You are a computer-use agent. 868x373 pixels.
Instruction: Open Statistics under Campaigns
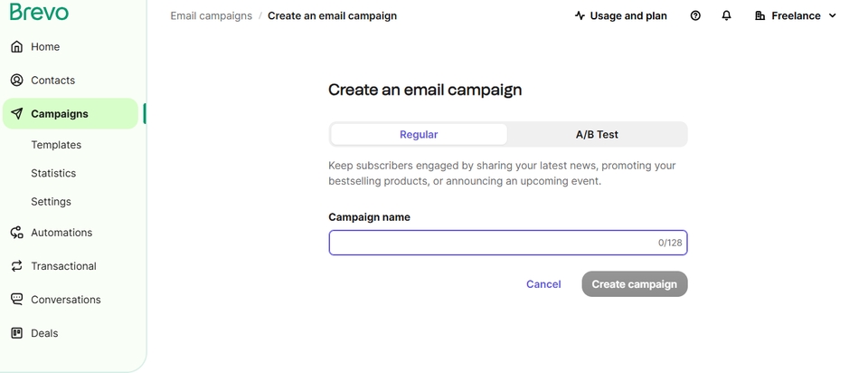pyautogui.click(x=53, y=173)
